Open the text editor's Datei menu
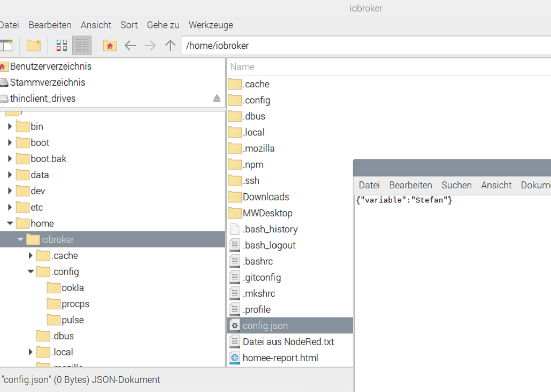 pyautogui.click(x=369, y=185)
